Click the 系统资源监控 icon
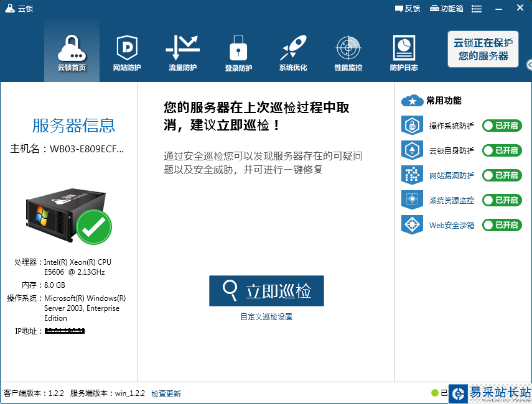 pos(412,200)
